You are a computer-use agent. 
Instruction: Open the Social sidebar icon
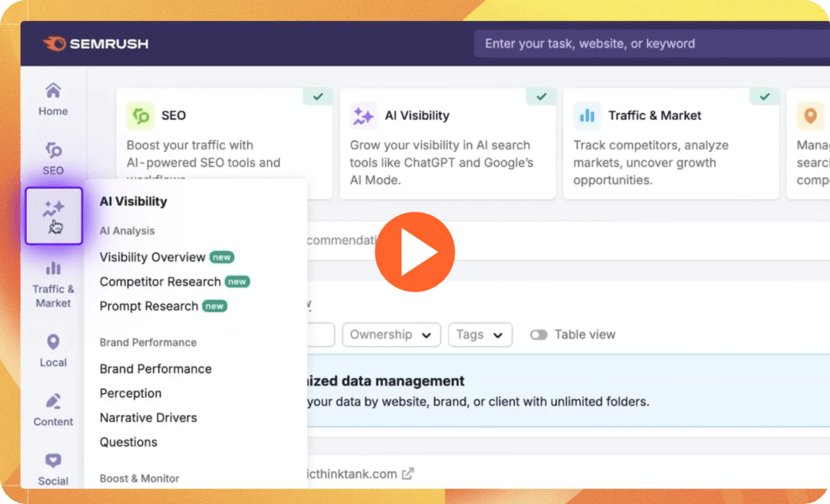tap(53, 468)
